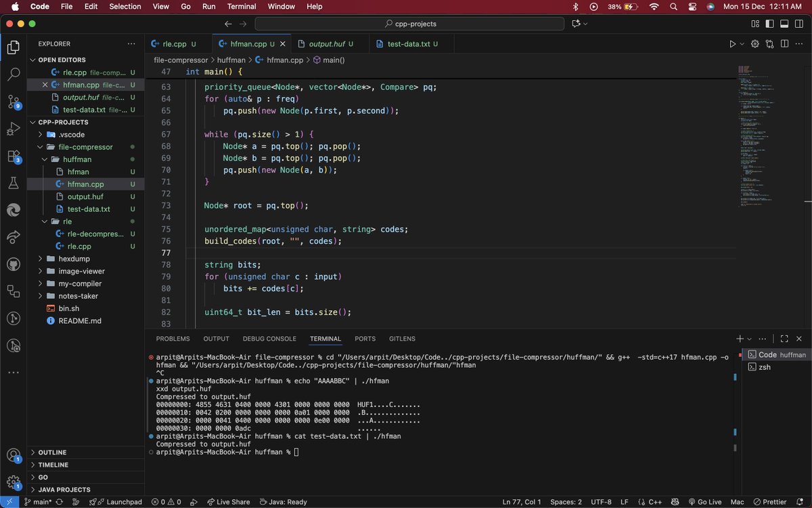Open macOS Control Center icon
812x508 pixels.
click(692, 6)
